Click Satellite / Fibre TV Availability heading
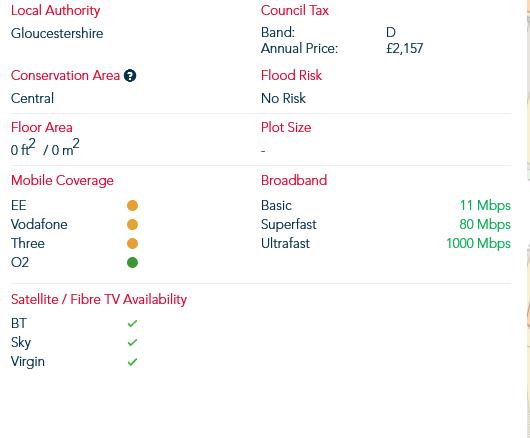Image resolution: width=530 pixels, height=438 pixels. coord(99,300)
